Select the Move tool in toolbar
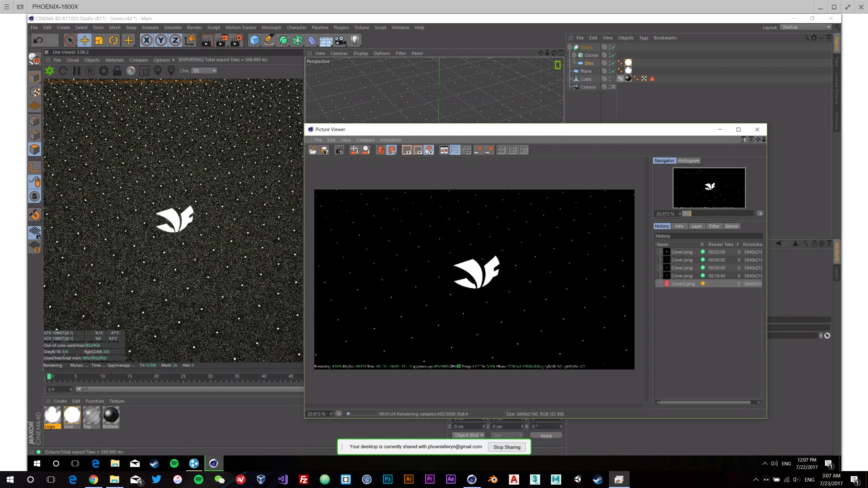This screenshot has height=488, width=868. pyautogui.click(x=84, y=40)
